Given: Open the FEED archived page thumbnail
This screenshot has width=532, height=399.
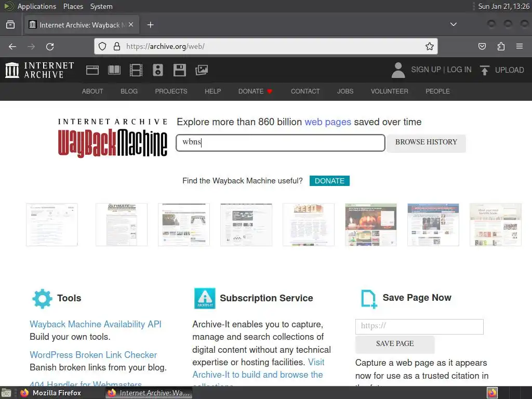Looking at the screenshot, I should (309, 224).
